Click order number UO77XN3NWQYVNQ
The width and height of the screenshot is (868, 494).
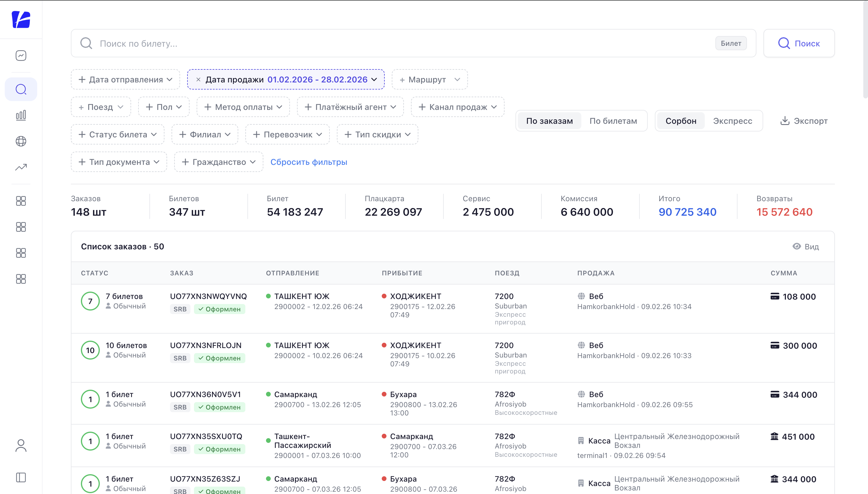coord(208,296)
